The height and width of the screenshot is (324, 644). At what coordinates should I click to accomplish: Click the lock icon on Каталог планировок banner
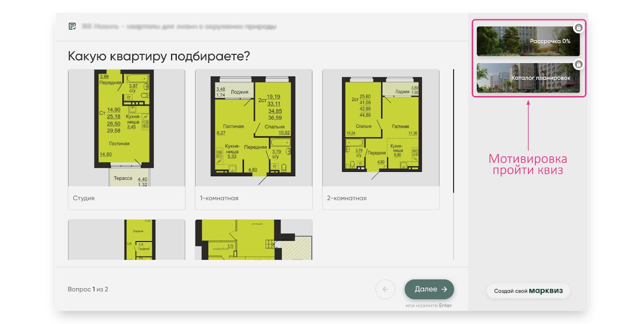coord(578,64)
